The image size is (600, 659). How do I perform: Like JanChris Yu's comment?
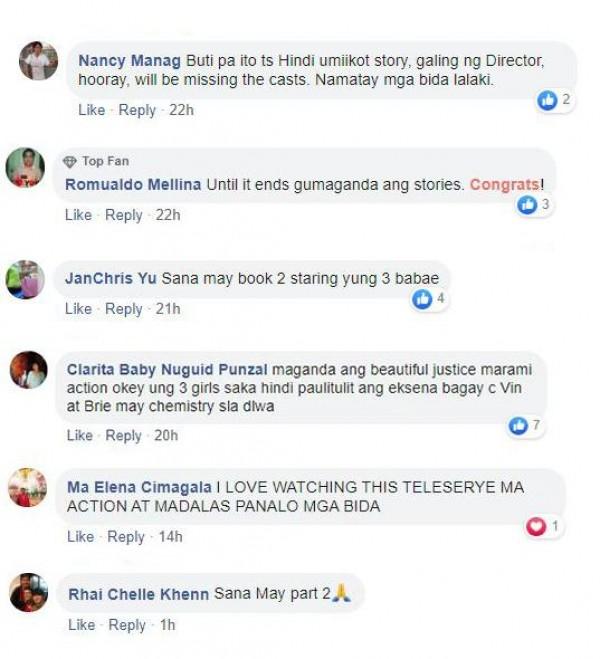[78, 309]
